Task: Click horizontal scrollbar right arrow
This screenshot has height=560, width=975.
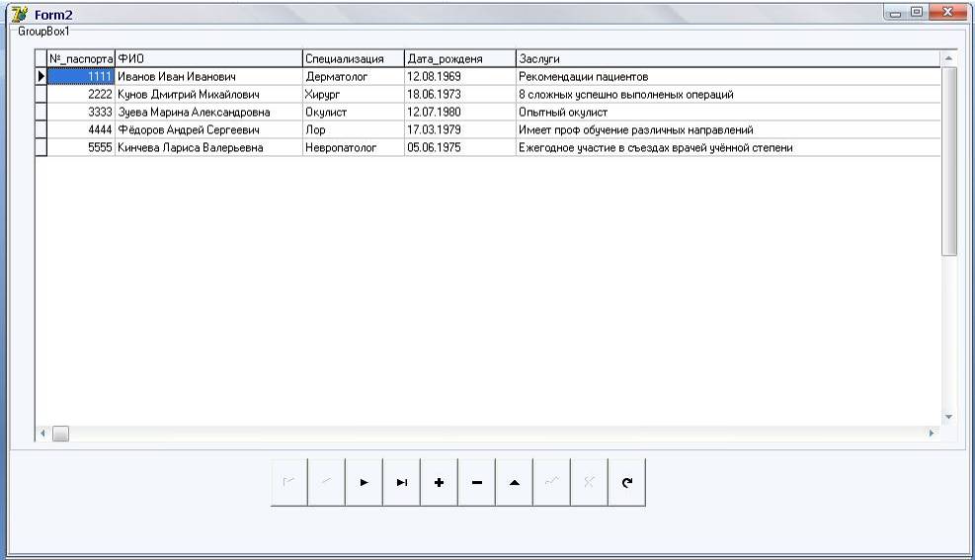Action: point(932,434)
